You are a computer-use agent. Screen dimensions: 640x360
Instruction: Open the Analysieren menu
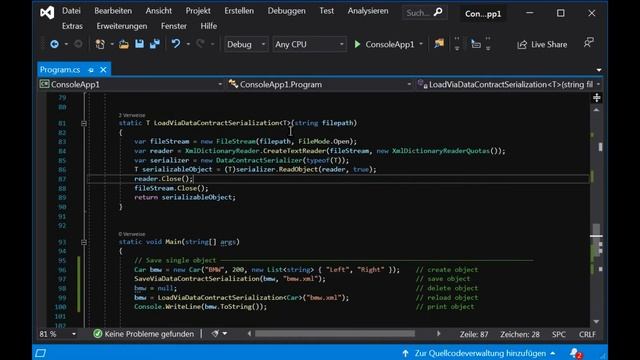coord(368,11)
